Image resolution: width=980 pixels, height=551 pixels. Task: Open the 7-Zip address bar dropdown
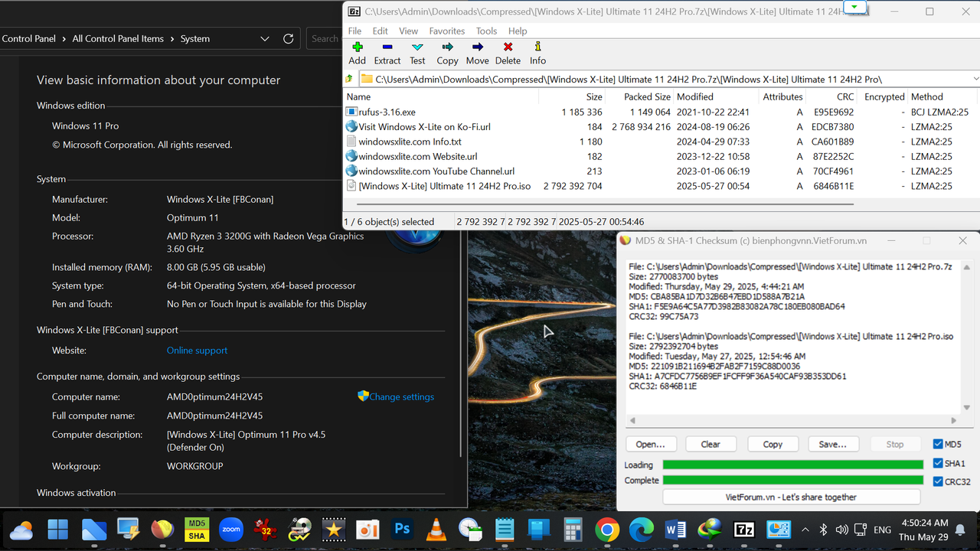coord(974,78)
